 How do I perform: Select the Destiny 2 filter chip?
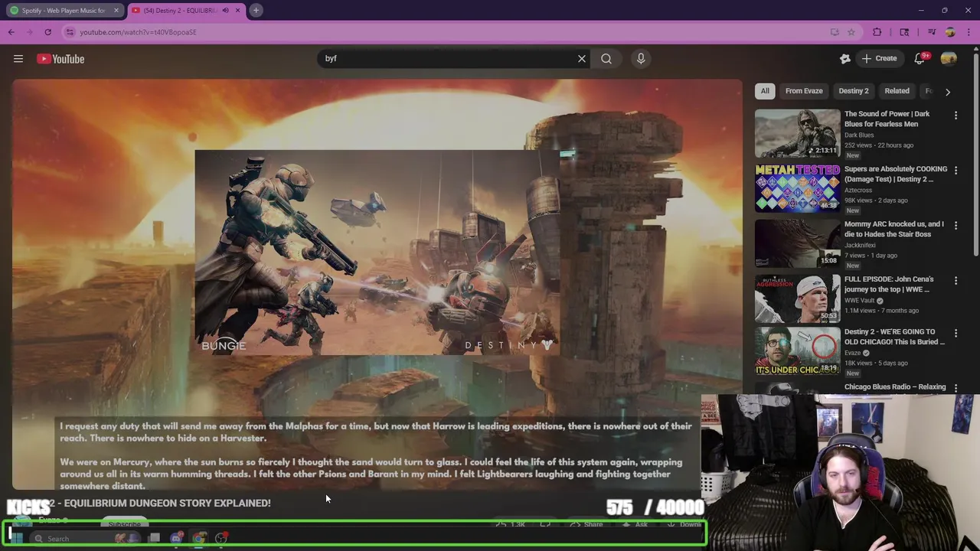click(854, 91)
